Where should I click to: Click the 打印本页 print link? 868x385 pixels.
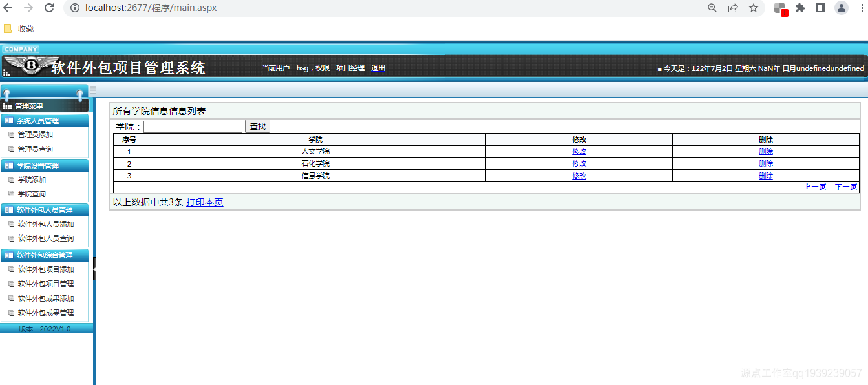coord(204,202)
